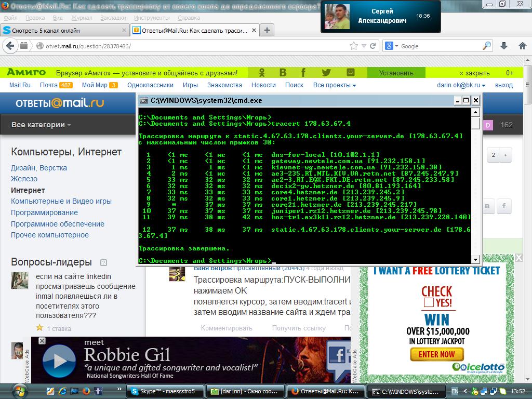Open the Инструменты menu

click(x=152, y=18)
